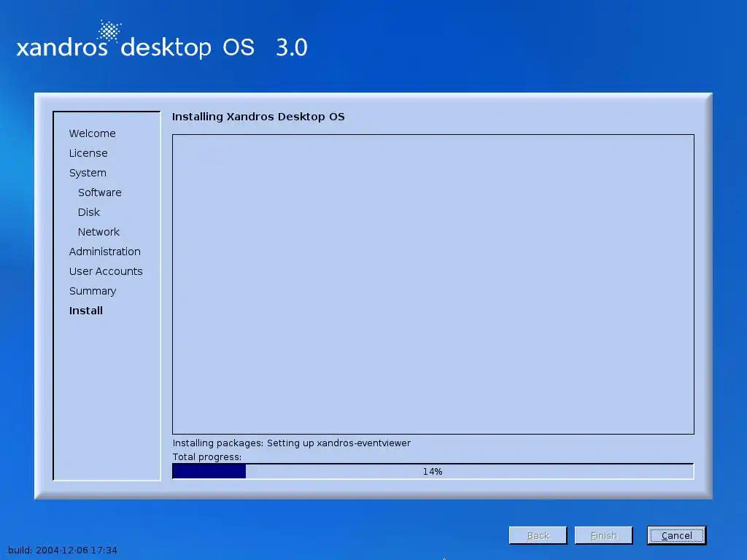Click the Cancel button
This screenshot has width=747, height=560.
point(676,535)
